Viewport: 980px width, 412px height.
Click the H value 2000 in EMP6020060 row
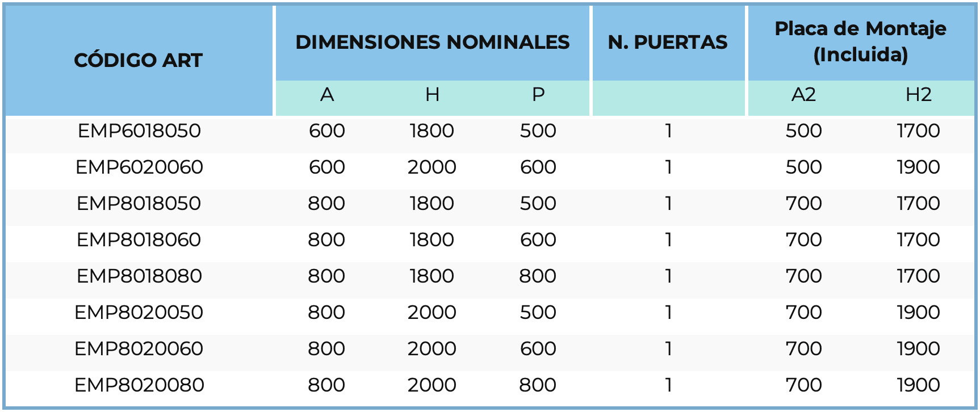click(x=432, y=167)
